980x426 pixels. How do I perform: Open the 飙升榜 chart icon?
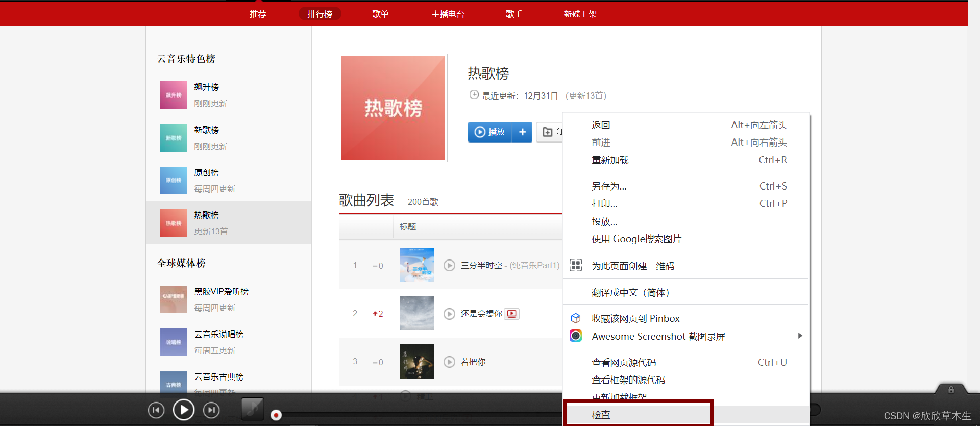[x=174, y=95]
